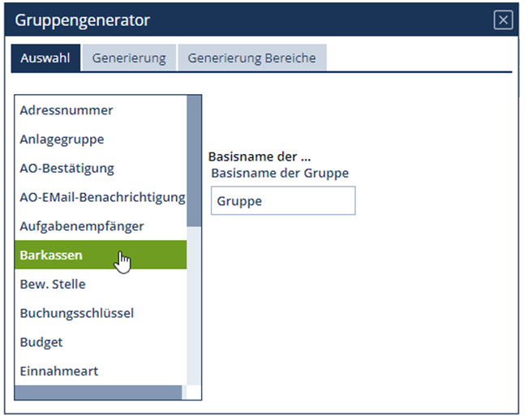Select the Bew. Stelle entry
The width and height of the screenshot is (528, 420).
[x=53, y=285]
